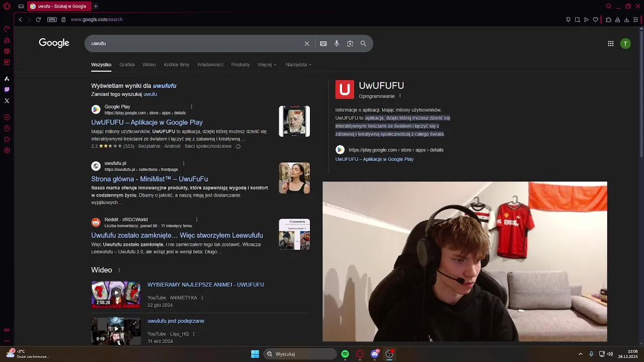Click the taskbar Wyszukaj search box

click(300, 354)
